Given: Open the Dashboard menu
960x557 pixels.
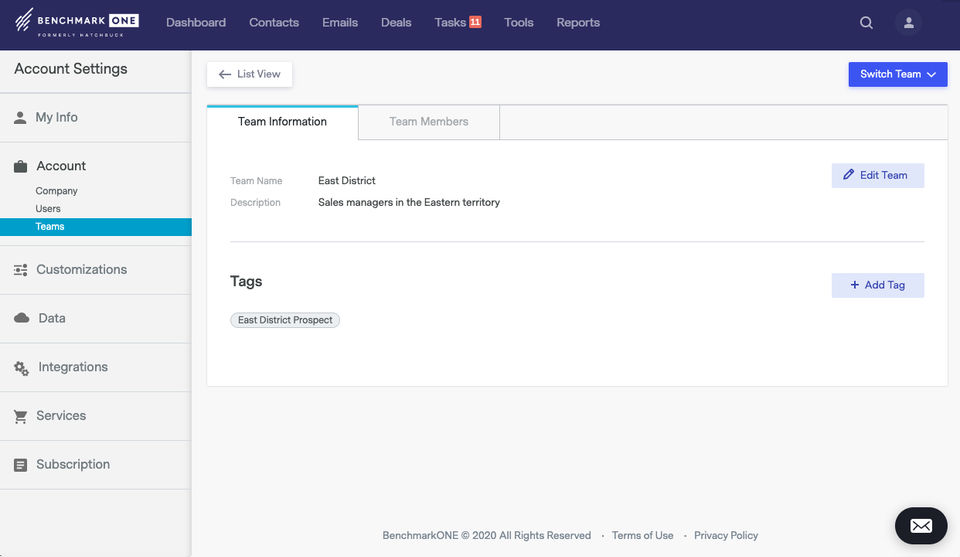Looking at the screenshot, I should click(196, 23).
